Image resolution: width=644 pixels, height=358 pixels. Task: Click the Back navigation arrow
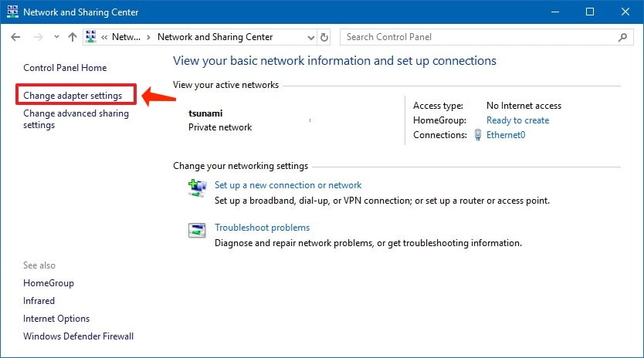pos(15,37)
